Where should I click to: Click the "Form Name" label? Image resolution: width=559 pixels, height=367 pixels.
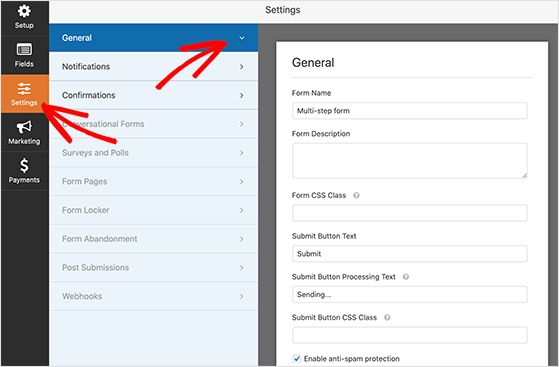pos(311,93)
